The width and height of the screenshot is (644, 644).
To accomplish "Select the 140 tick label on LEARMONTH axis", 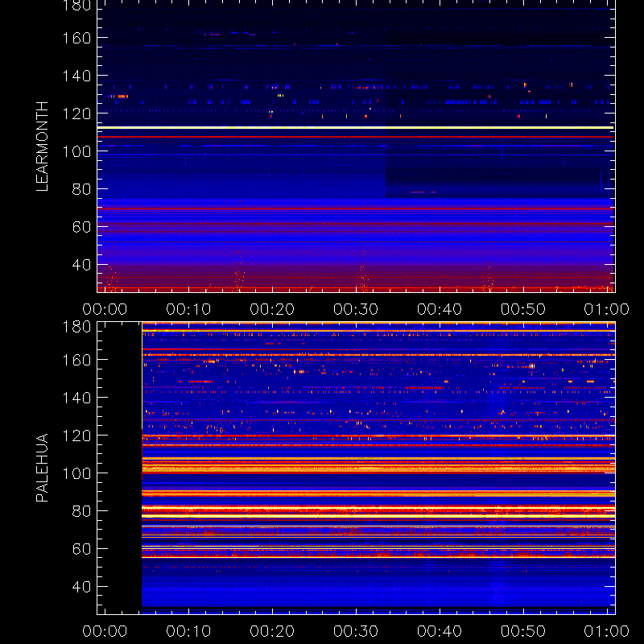I will pos(76,76).
